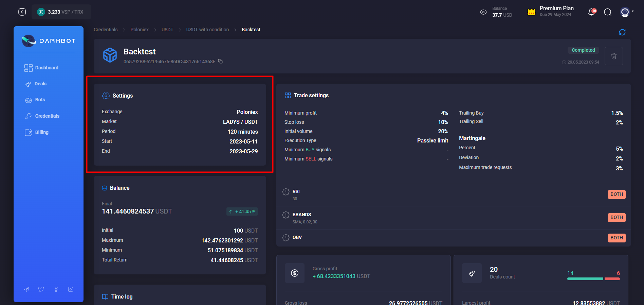The image size is (644, 305).
Task: Click the Trade settings grid icon
Action: (x=288, y=96)
